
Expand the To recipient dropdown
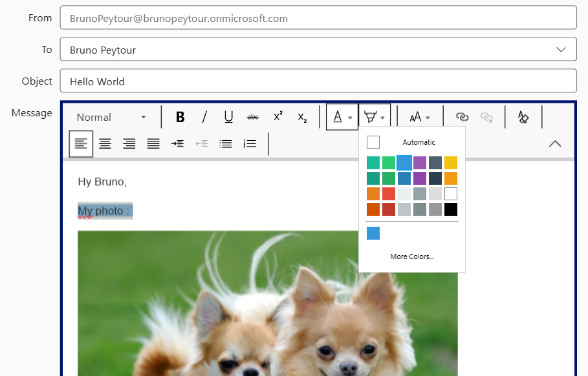click(x=561, y=50)
